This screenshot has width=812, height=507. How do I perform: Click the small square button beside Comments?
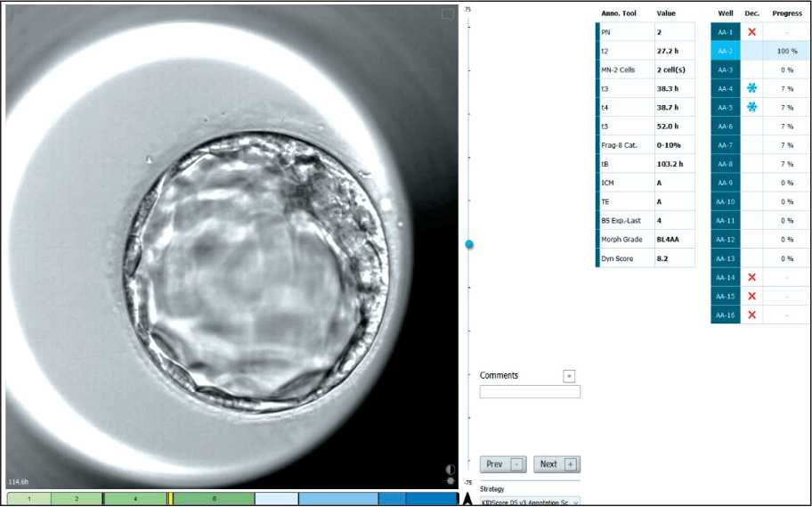click(569, 376)
